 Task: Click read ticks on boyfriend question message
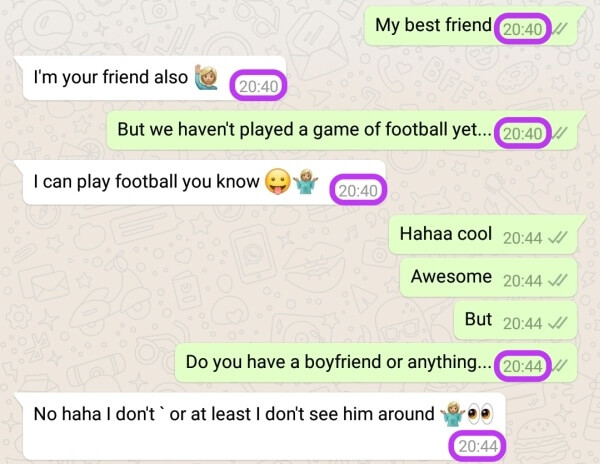tap(560, 366)
